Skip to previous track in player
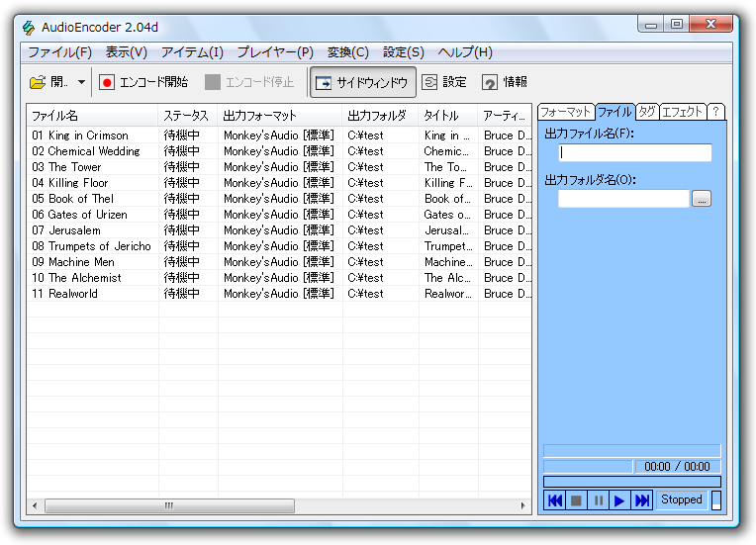Screen dimensions: 756x545 pyautogui.click(x=555, y=500)
